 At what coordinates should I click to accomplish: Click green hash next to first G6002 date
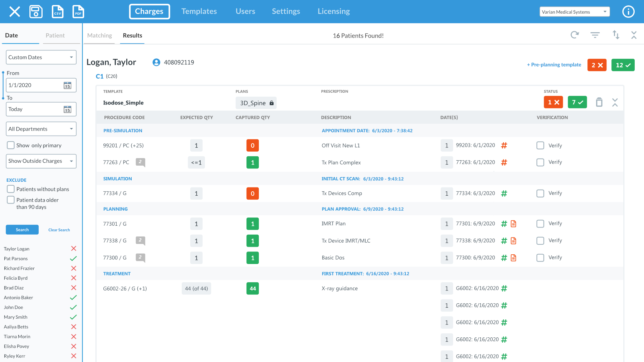(504, 288)
